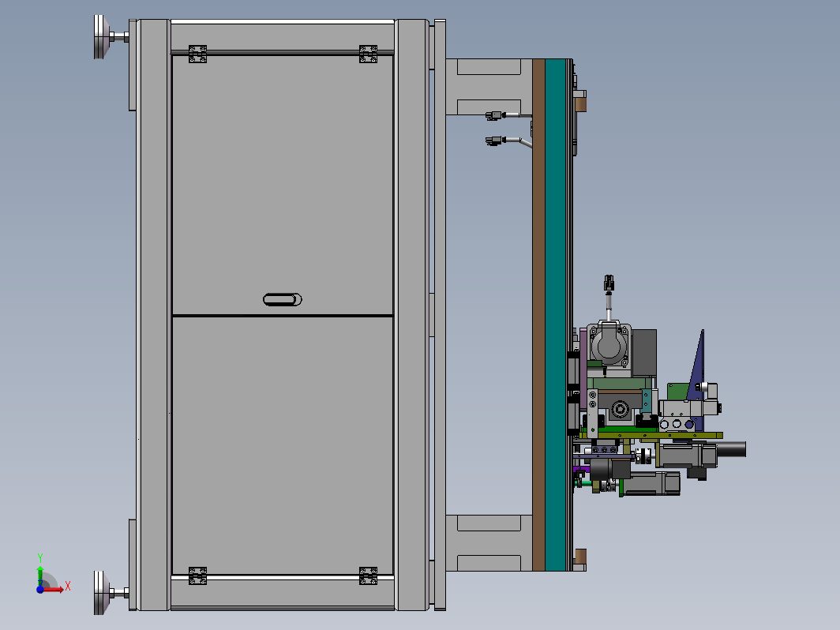
Task: Select the lower cable connector plug near the brown plate
Action: click(496, 141)
